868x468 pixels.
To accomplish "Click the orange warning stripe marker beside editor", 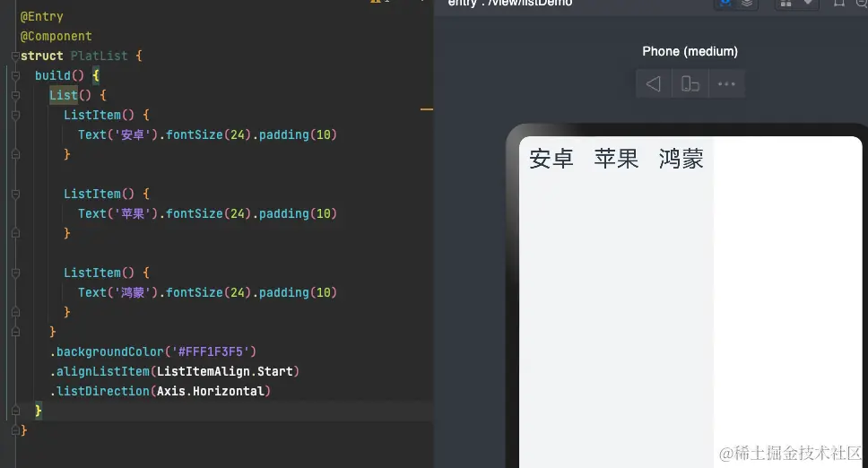I will pos(426,109).
